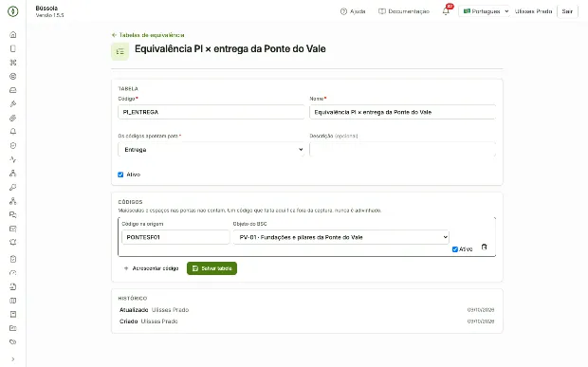Viewport: 588px width, 367px height.
Task: Open notifications bell in top bar
Action: pos(446,11)
